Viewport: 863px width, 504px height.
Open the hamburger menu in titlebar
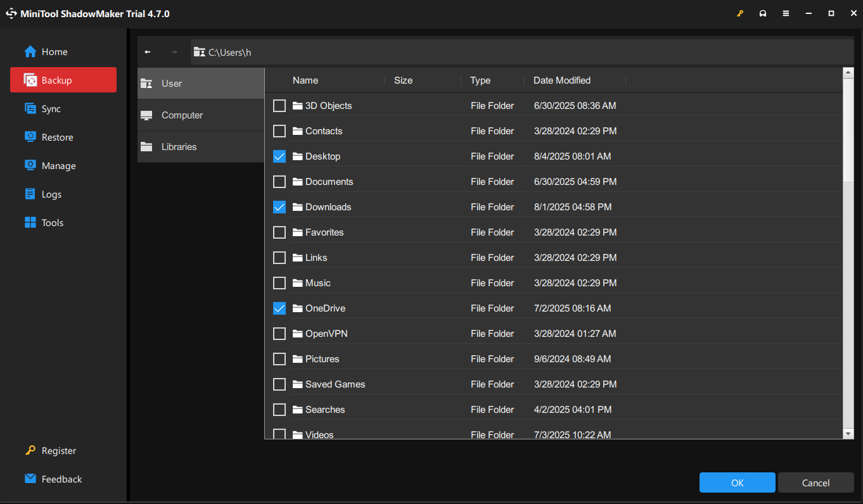point(785,13)
